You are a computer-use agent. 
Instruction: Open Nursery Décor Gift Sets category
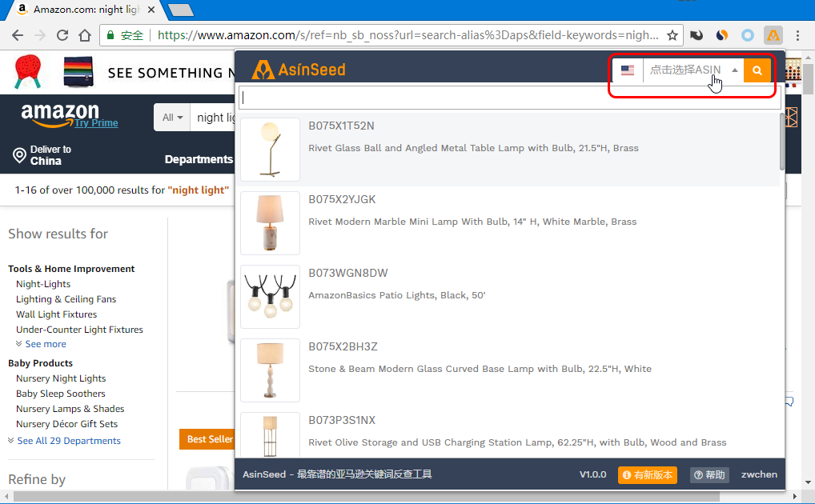[66, 424]
